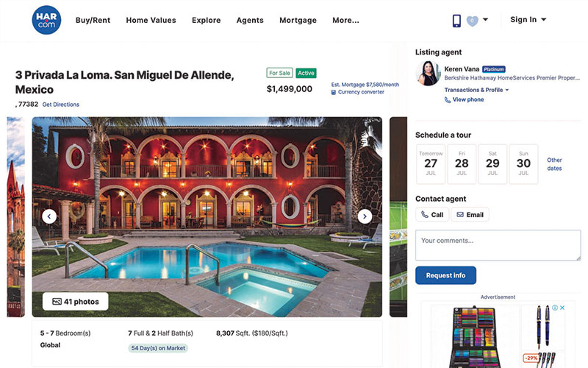Click the Get Directions link
Viewport: 588px width, 368px height.
pos(60,105)
